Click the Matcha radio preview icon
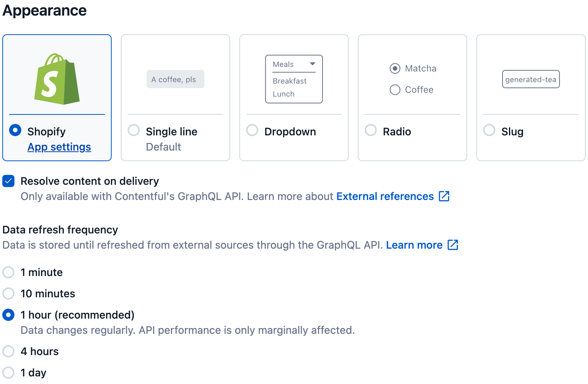Viewport: 588px width, 384px height. point(395,68)
